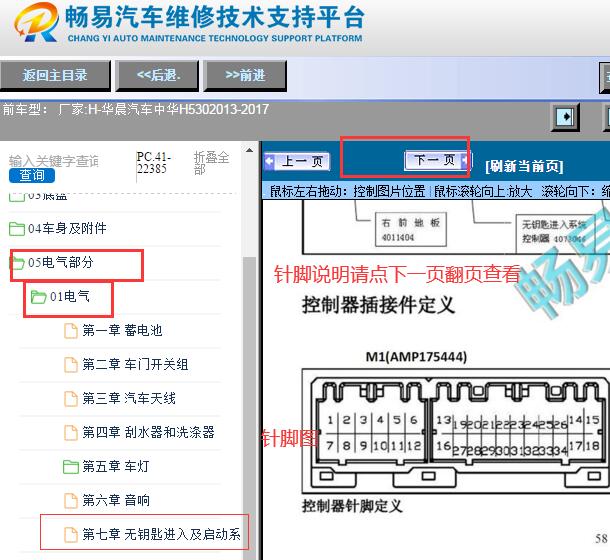Expand 04车身及附件 folder
610x560 pixels.
tap(67, 228)
